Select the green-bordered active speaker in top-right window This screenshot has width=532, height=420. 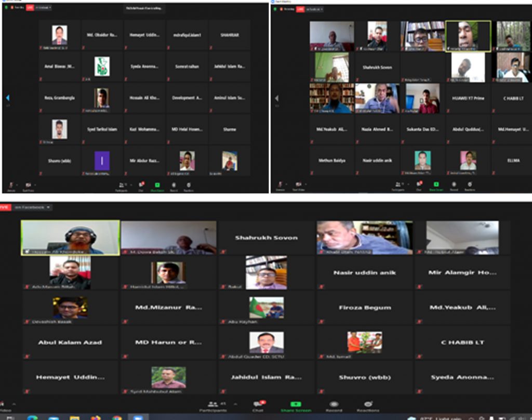click(x=468, y=36)
